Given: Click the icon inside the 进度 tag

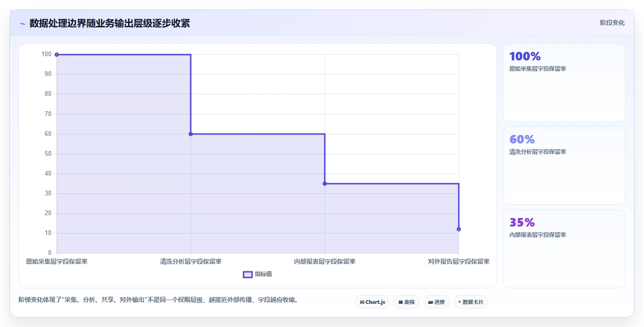Looking at the screenshot, I should click(x=430, y=302).
